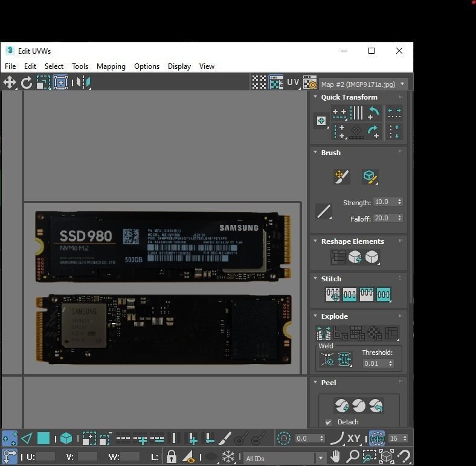476x466 pixels.
Task: Toggle Select by Element mode
Action: (66, 438)
